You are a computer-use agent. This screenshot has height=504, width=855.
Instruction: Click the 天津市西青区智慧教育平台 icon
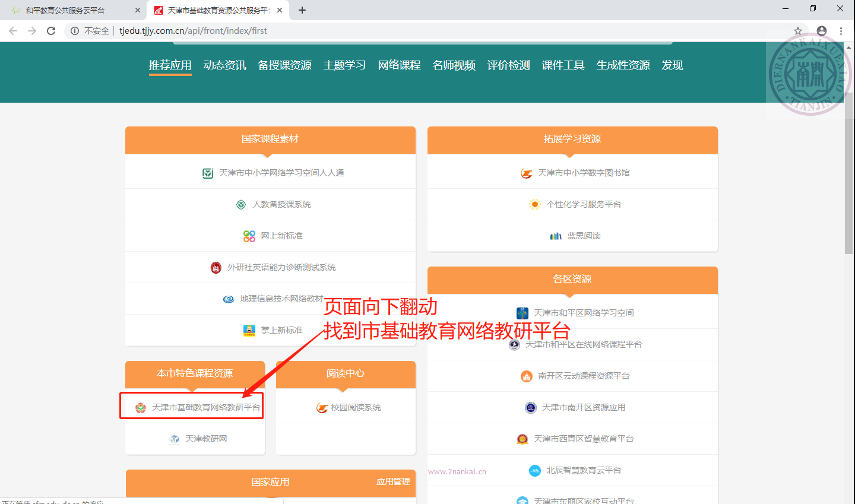(x=522, y=439)
